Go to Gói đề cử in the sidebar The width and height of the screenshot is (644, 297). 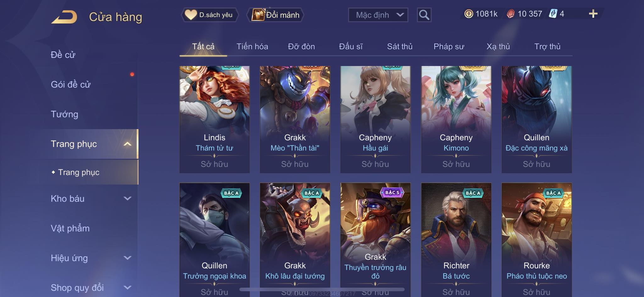[71, 84]
